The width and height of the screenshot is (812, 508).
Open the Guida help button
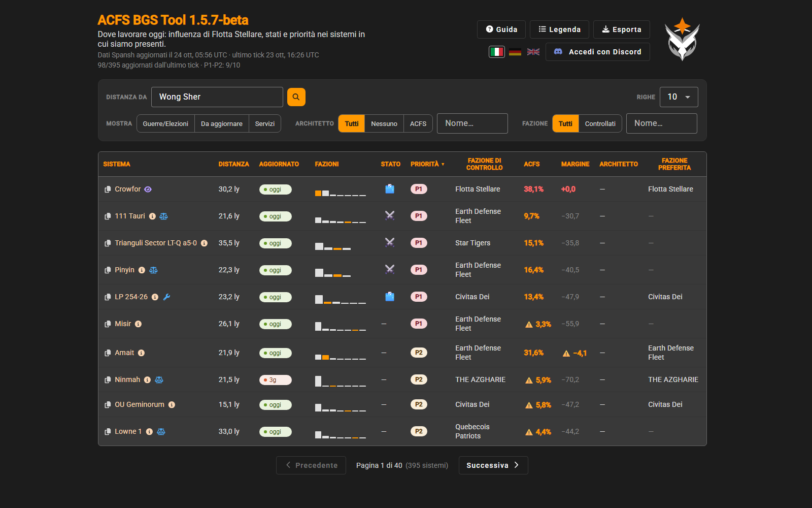coord(501,29)
